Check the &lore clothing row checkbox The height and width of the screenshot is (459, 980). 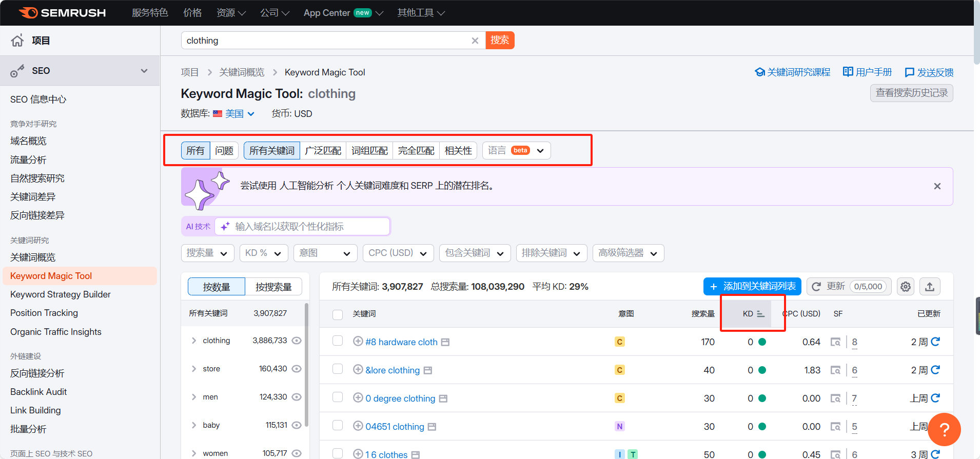tap(338, 369)
